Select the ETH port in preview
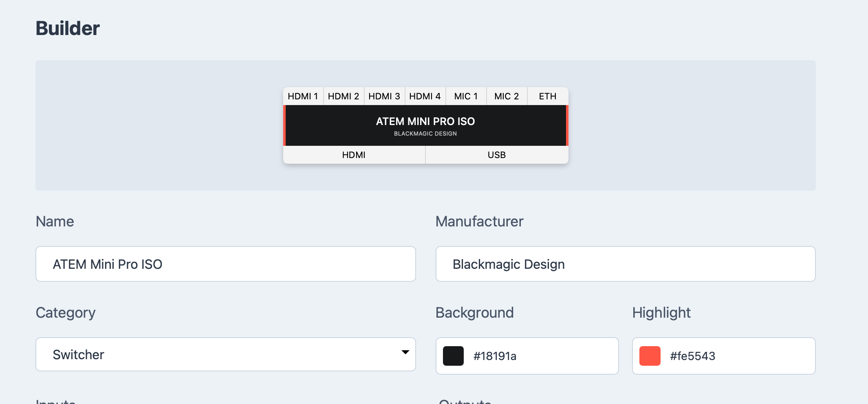868x404 pixels. click(548, 96)
